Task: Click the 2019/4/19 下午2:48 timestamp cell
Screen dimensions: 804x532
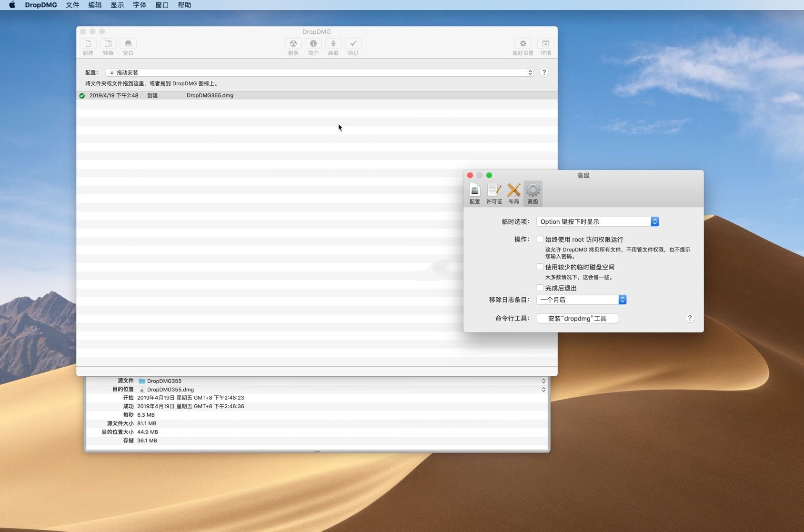Action: tap(114, 95)
